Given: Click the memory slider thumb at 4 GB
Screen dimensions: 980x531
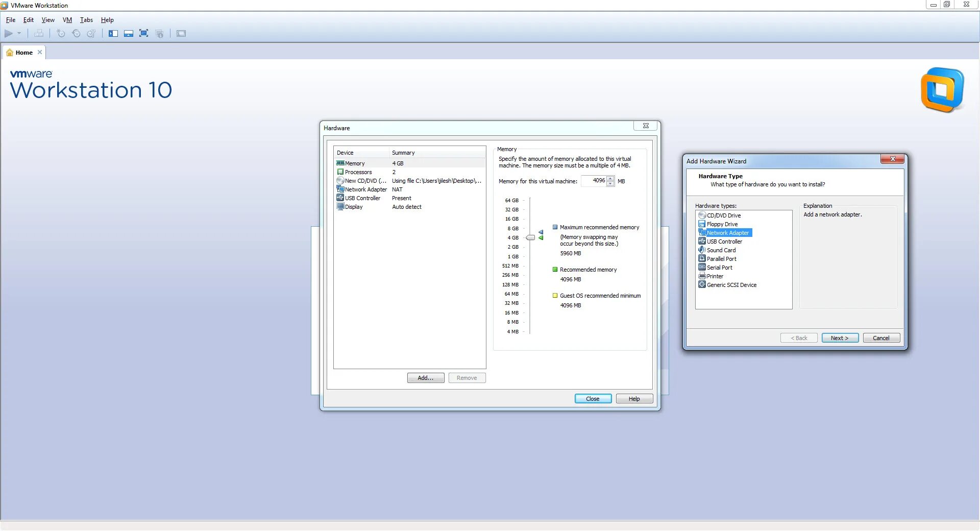Looking at the screenshot, I should click(x=530, y=237).
